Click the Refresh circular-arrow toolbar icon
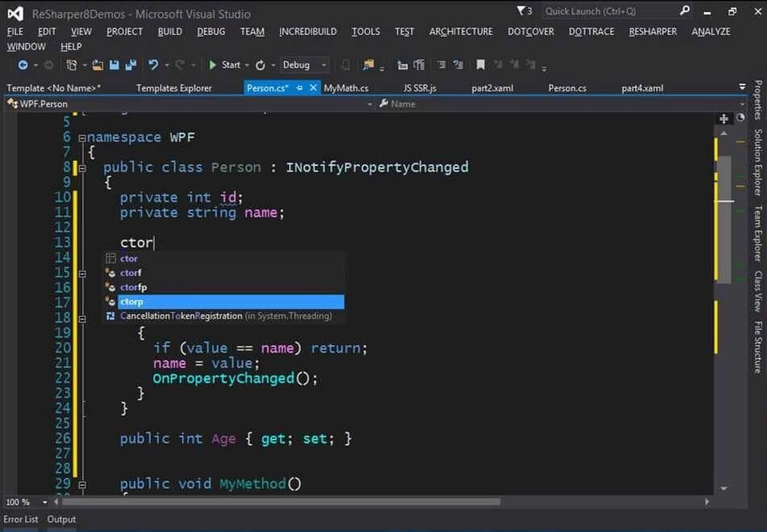 tap(261, 65)
